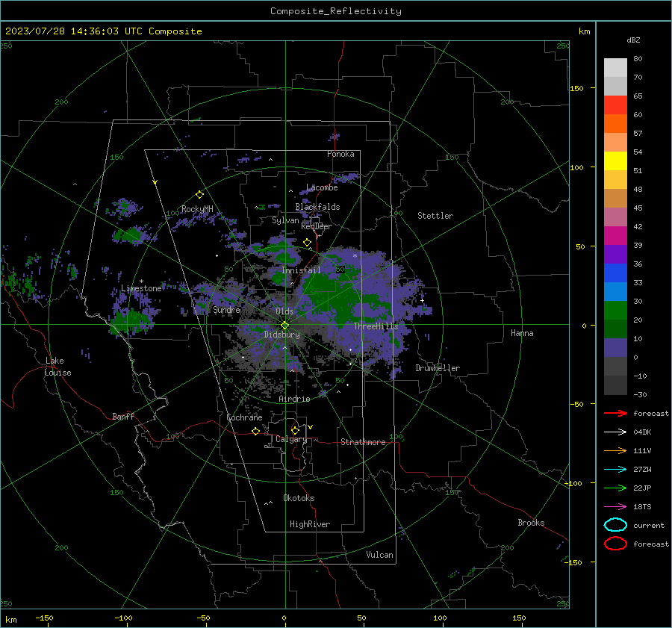Screen dimensions: 672x628
Task: Select the yellow diamond marker above RedDeer label
Action: pyautogui.click(x=308, y=243)
